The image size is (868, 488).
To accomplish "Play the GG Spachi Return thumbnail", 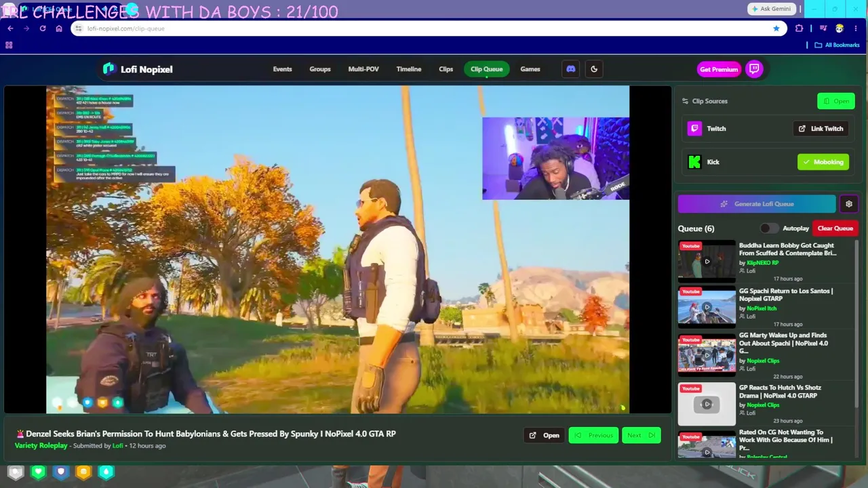I will pyautogui.click(x=707, y=307).
